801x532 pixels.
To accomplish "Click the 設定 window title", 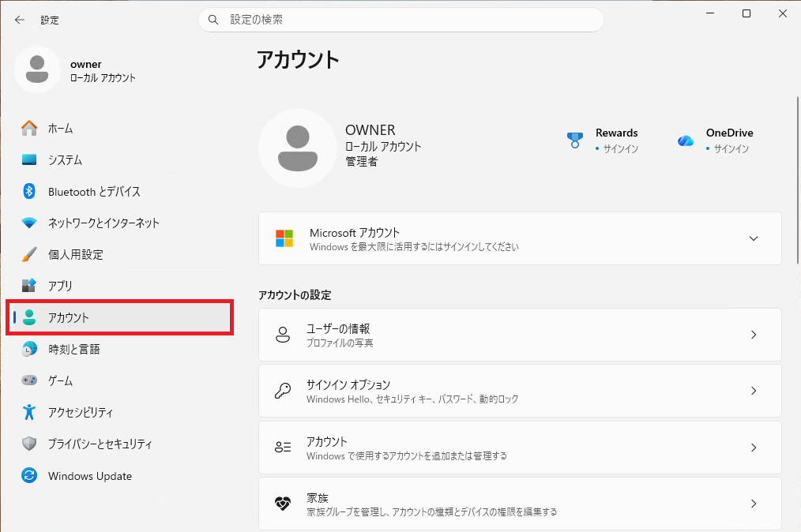I will click(x=50, y=20).
